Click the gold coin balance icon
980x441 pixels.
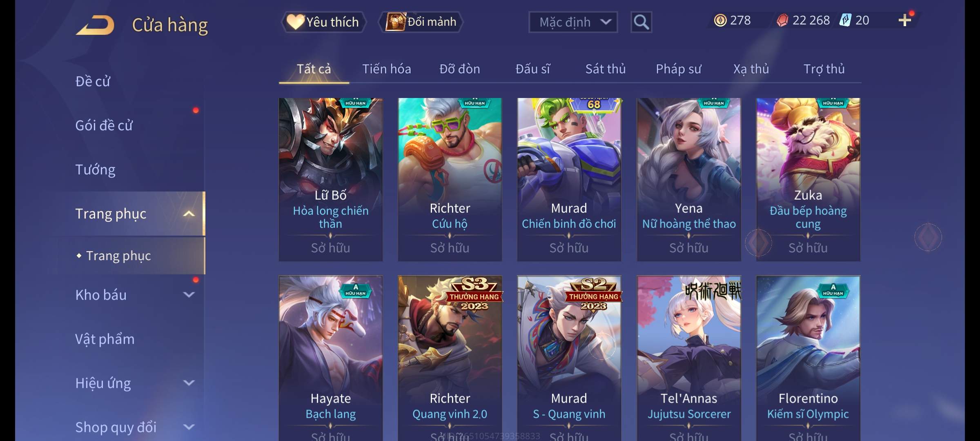pos(720,20)
